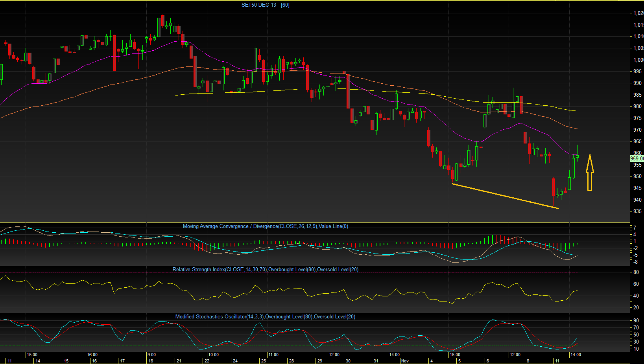Click the 9:00 time marker
The width and height of the screenshot is (644, 364).
click(x=151, y=355)
